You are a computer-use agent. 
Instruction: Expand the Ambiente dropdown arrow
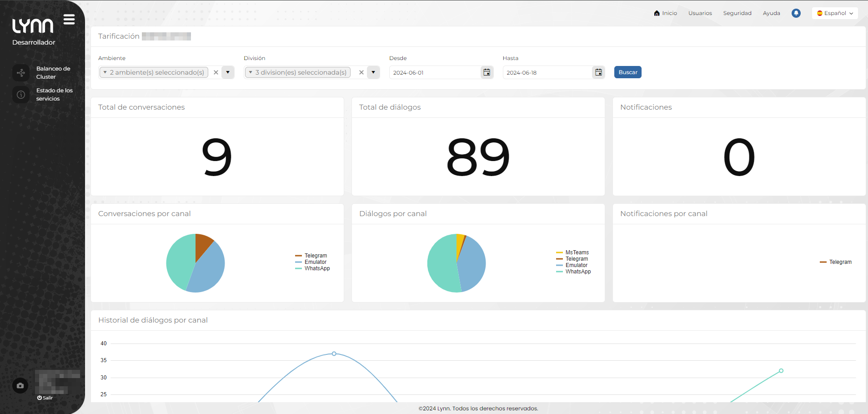228,72
